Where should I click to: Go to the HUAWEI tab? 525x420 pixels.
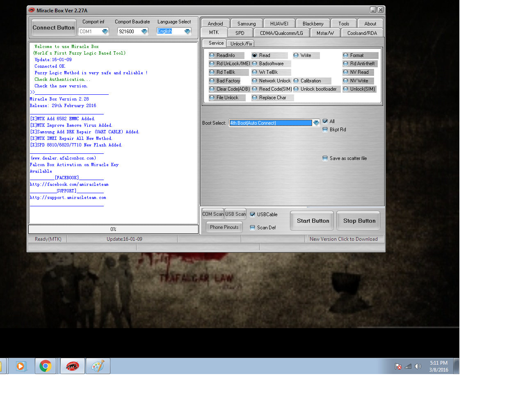(279, 23)
